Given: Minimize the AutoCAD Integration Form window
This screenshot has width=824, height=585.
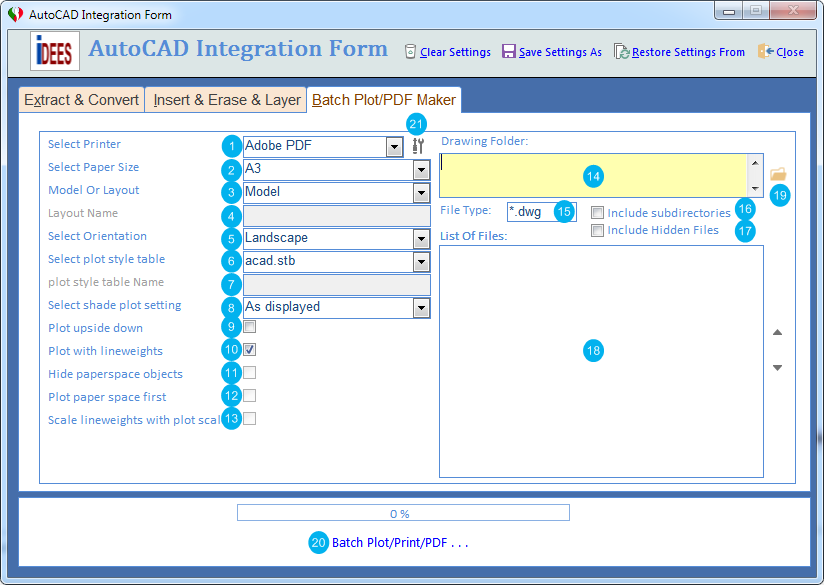Looking at the screenshot, I should coord(729,11).
